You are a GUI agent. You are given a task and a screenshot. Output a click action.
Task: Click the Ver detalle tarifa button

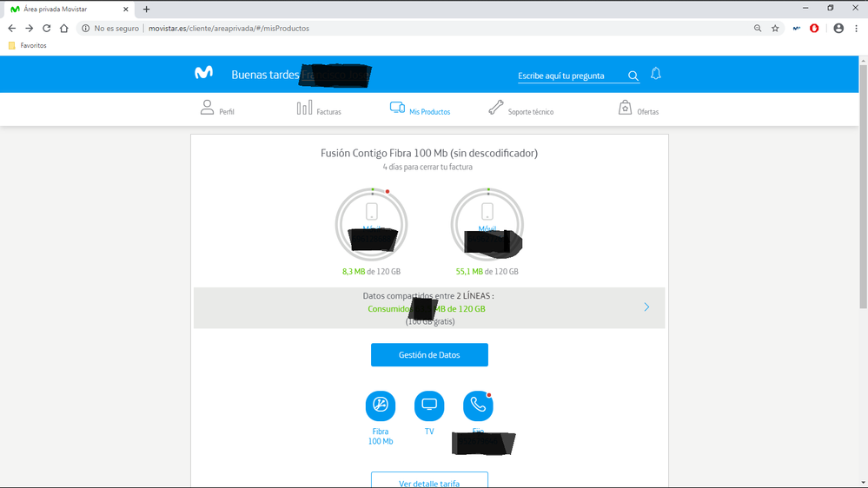coord(429,482)
